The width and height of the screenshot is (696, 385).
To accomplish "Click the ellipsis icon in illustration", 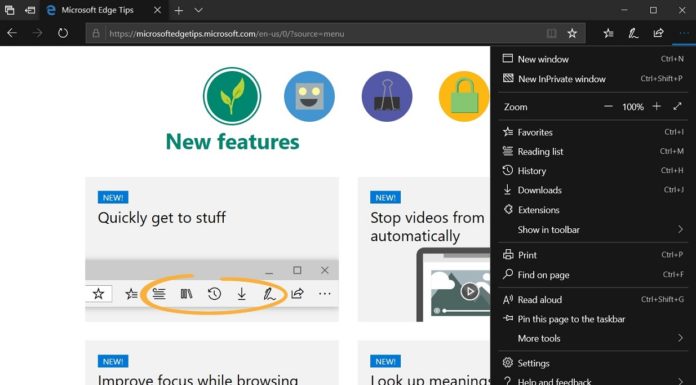I will pyautogui.click(x=325, y=294).
